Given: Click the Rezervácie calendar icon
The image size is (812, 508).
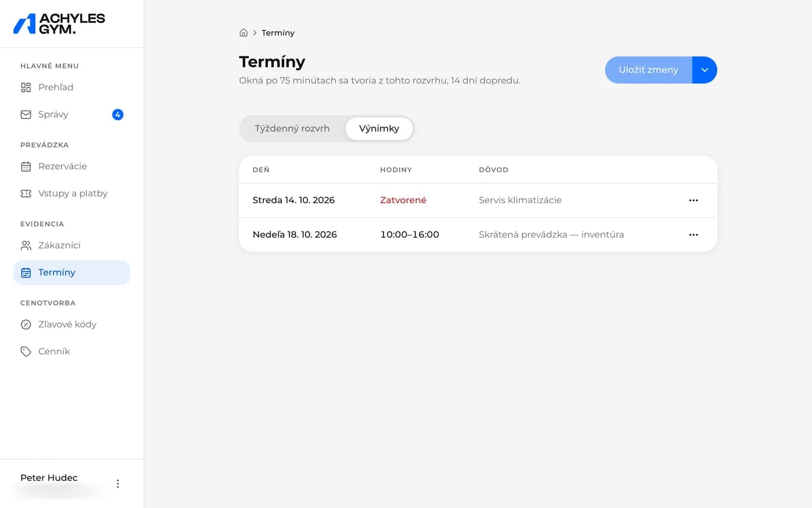Looking at the screenshot, I should [x=26, y=167].
